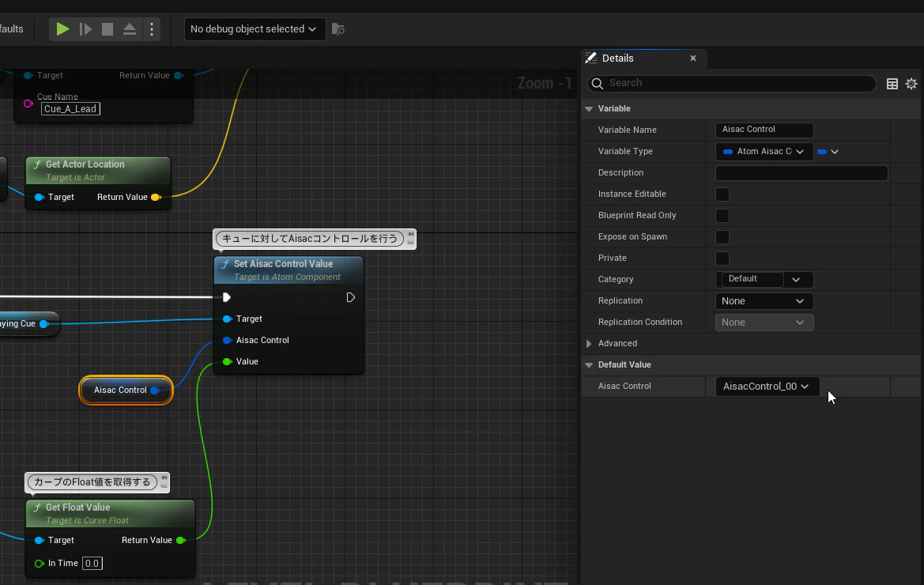Open the AisacControl_00 default value dropdown
Viewport: 924px width, 585px height.
pyautogui.click(x=767, y=387)
